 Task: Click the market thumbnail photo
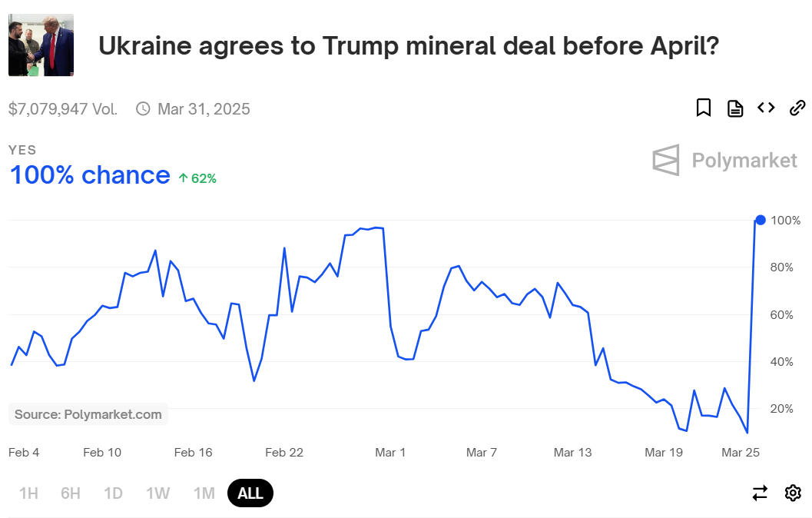(x=41, y=45)
